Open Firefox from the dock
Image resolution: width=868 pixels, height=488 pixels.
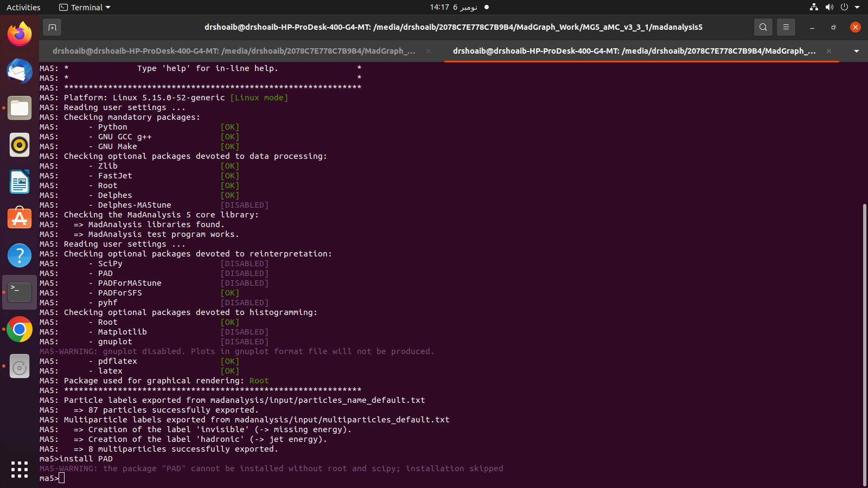coord(20,34)
